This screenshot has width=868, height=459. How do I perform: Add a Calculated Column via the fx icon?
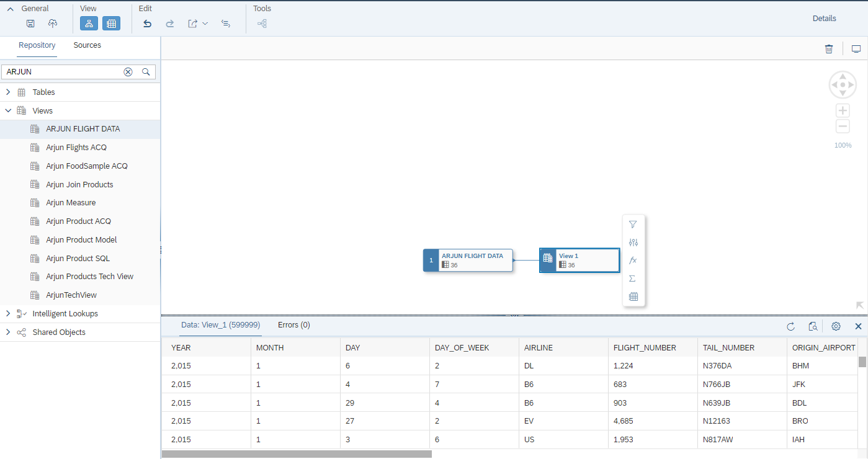pyautogui.click(x=633, y=260)
